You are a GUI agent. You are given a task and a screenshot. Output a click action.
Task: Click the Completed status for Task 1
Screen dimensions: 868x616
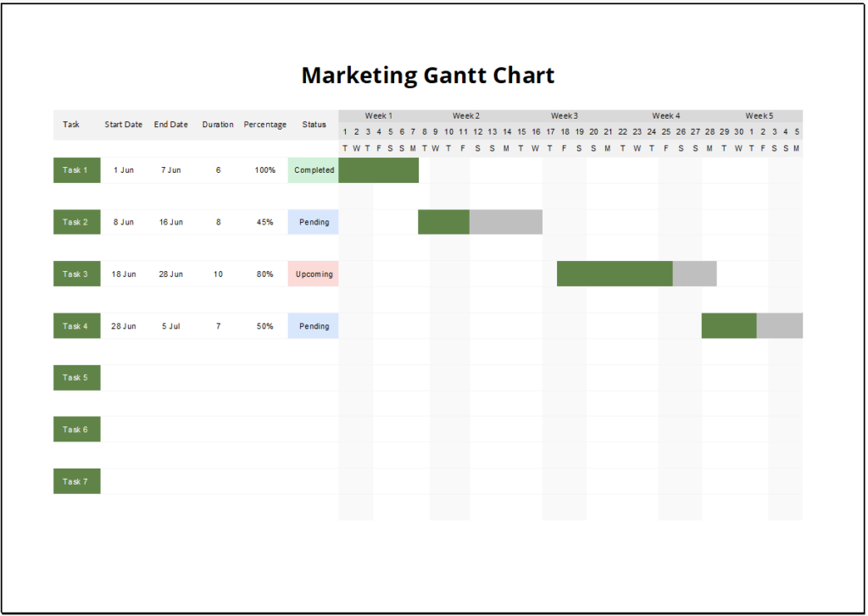click(314, 170)
